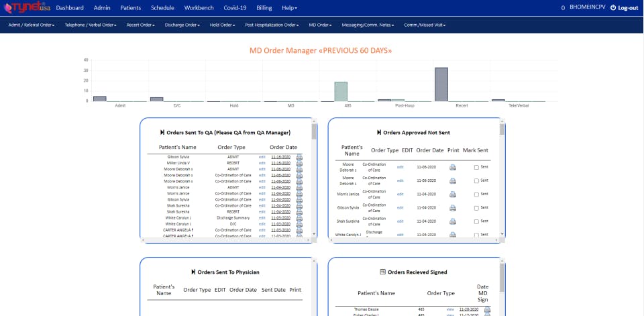The height and width of the screenshot is (316, 644).
Task: Edit Morris Janice's order in Approved Not Sent
Action: [400, 194]
